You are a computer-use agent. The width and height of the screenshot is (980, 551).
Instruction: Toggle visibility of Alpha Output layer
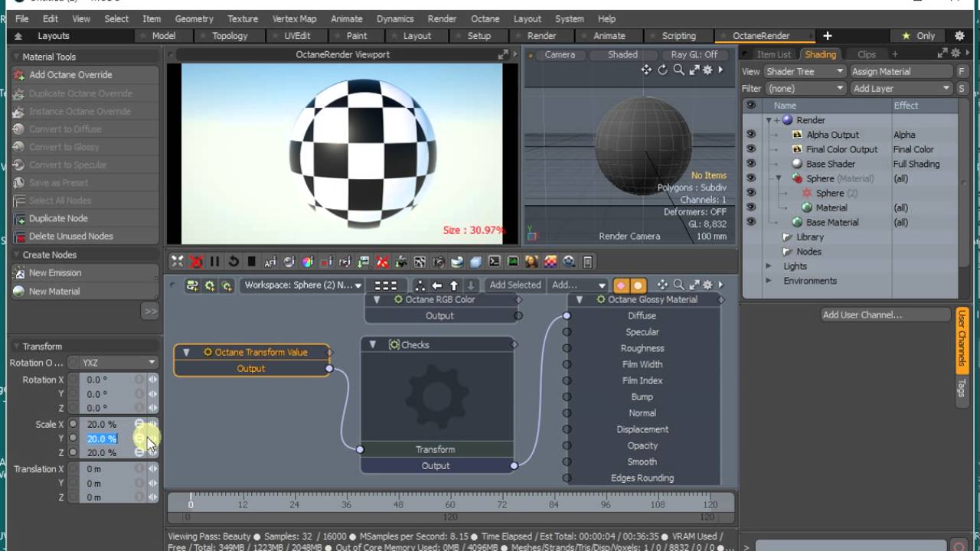750,135
